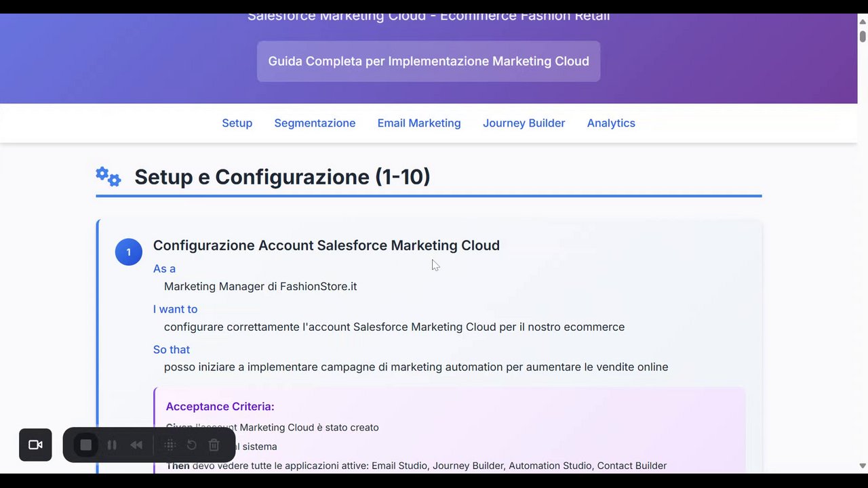Switch to Email Marketing section

[419, 123]
